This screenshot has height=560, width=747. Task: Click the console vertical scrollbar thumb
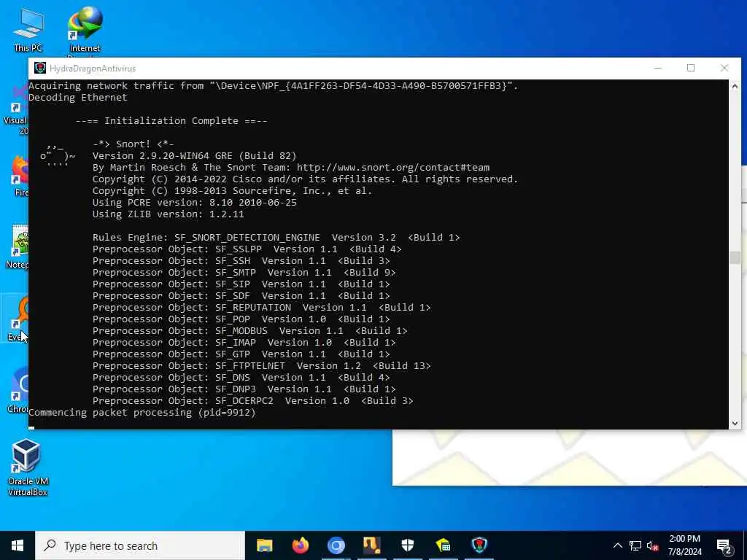point(735,257)
